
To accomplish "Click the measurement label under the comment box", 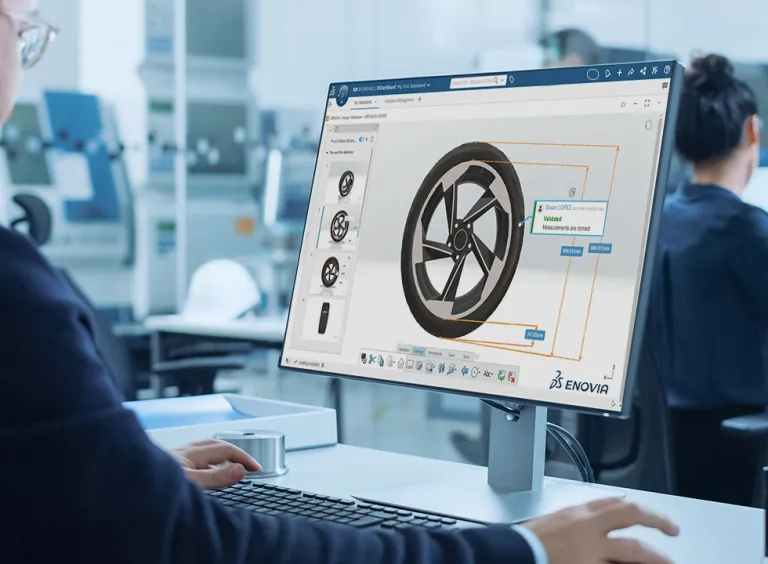I will click(x=572, y=251).
